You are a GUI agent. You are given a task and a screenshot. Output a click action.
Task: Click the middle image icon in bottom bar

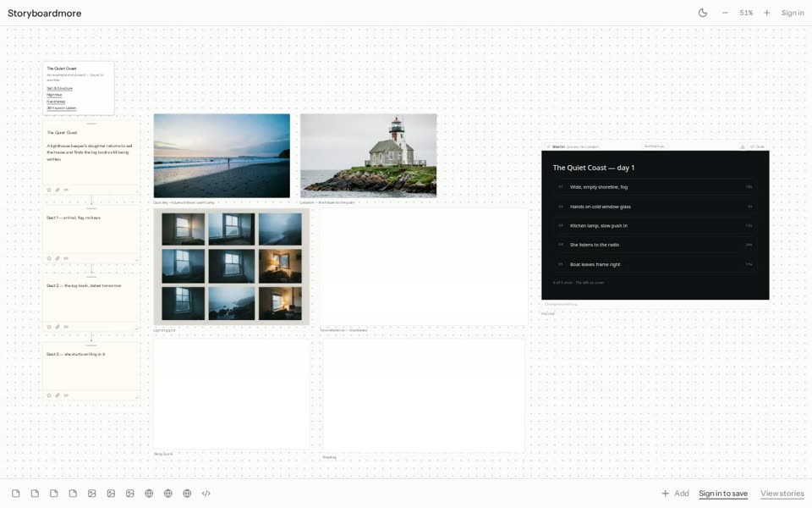pos(111,494)
